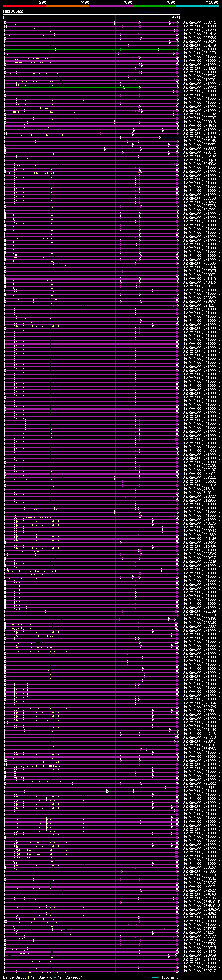Click the green ~80% identity legend bar
The width and height of the screenshot is (222, 980).
click(x=154, y=6)
